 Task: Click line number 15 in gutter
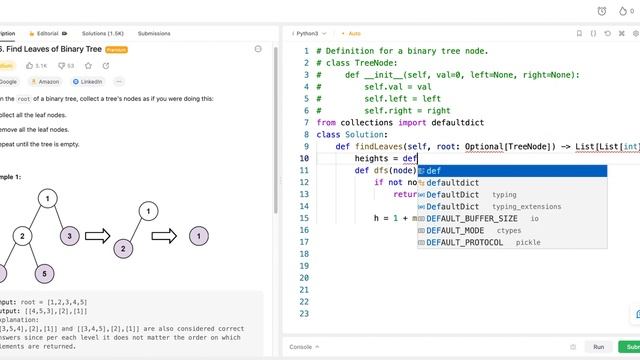(304, 218)
